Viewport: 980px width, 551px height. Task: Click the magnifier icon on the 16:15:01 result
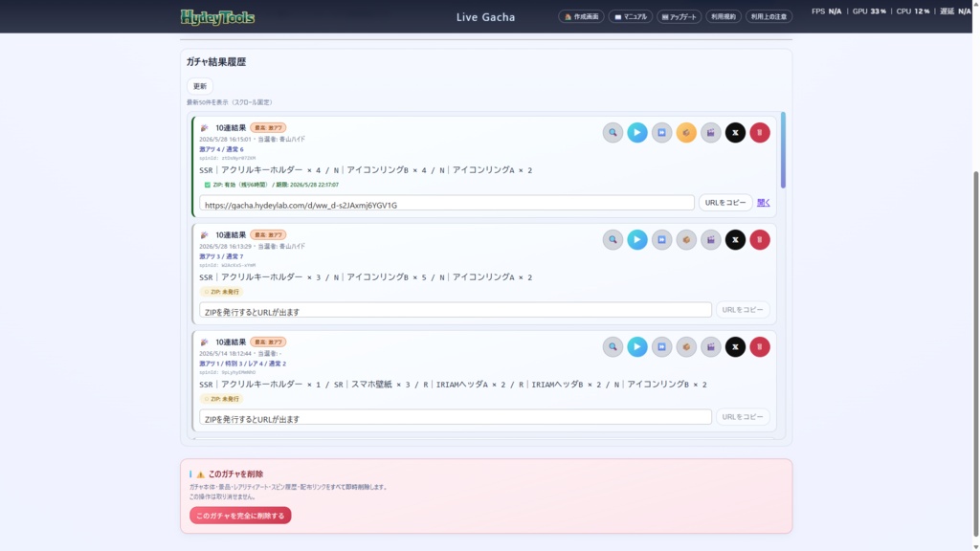point(612,132)
